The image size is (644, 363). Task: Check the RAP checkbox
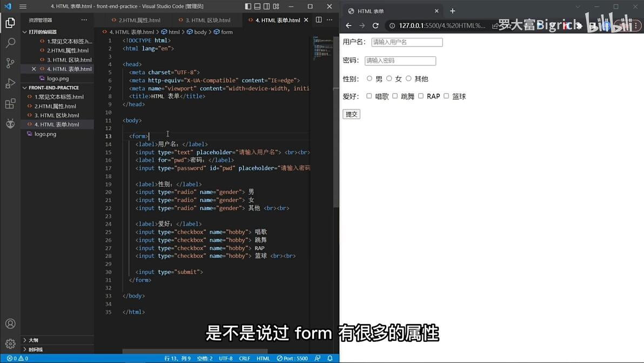420,96
